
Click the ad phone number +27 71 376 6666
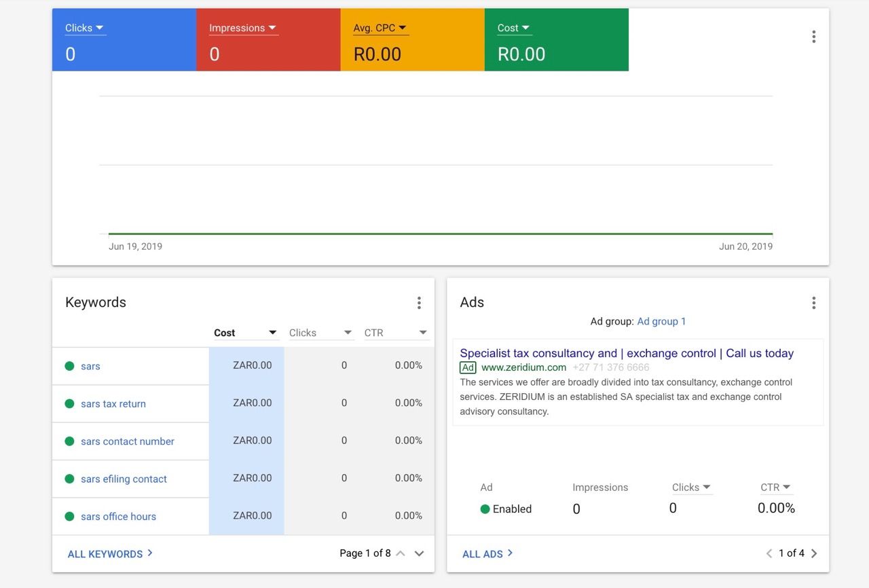click(611, 367)
